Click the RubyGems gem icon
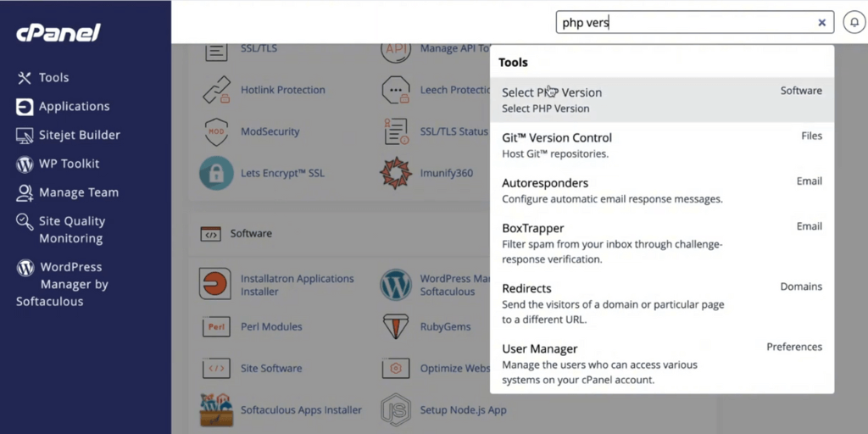 coord(396,326)
